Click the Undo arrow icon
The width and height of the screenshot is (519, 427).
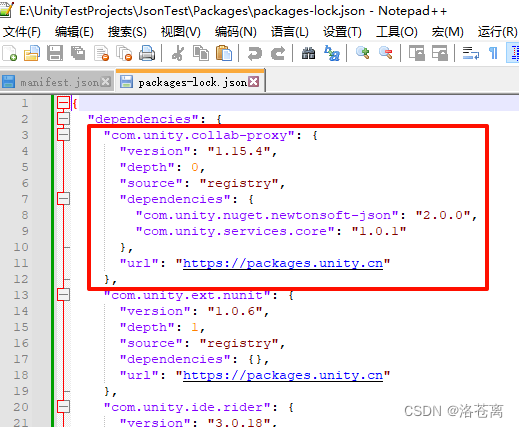coord(255,53)
